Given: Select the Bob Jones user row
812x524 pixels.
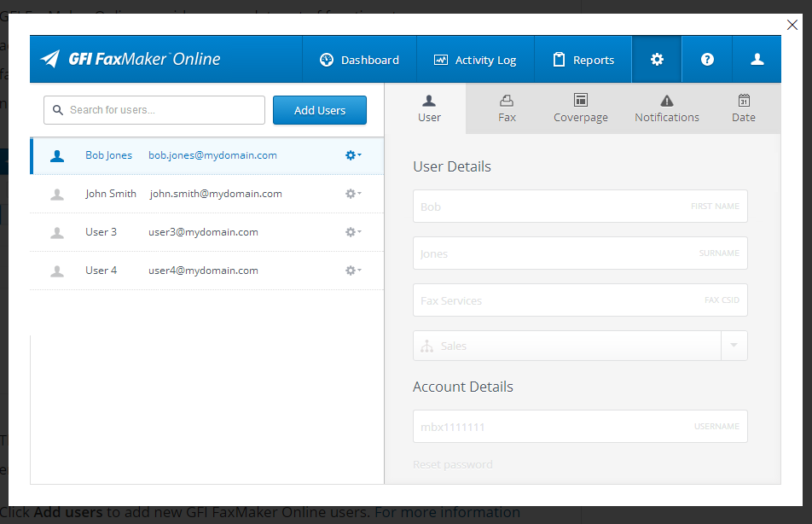Looking at the screenshot, I should (x=207, y=155).
